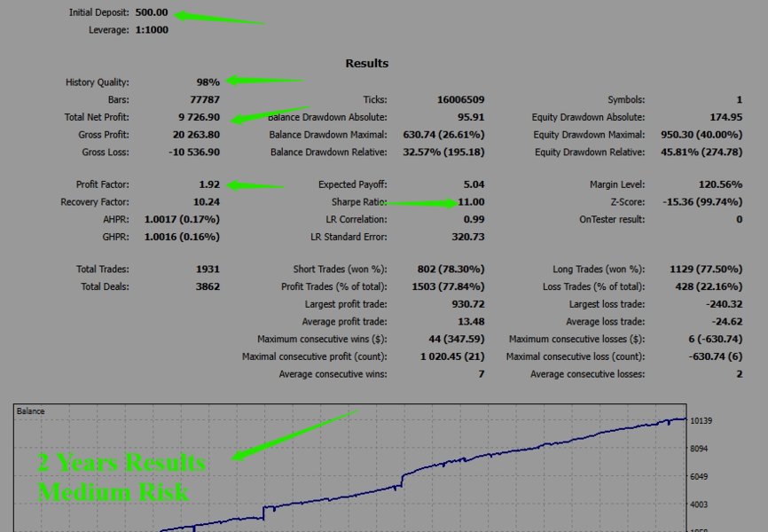768x532 pixels.
Task: Select the Leverage value 1:1000
Action: click(x=153, y=29)
